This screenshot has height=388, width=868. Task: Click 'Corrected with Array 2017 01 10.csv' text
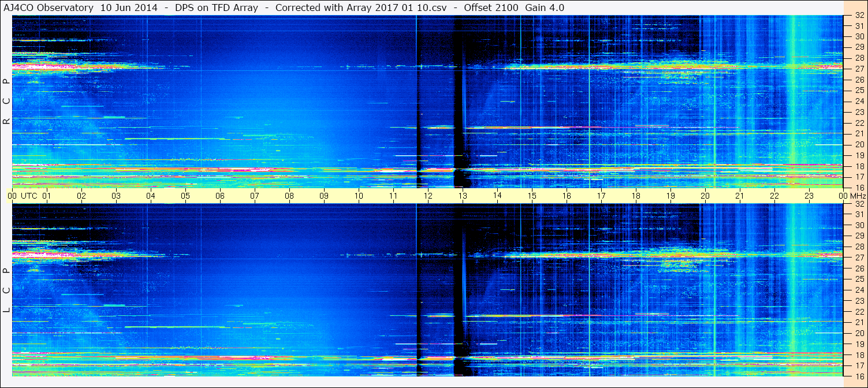point(362,8)
